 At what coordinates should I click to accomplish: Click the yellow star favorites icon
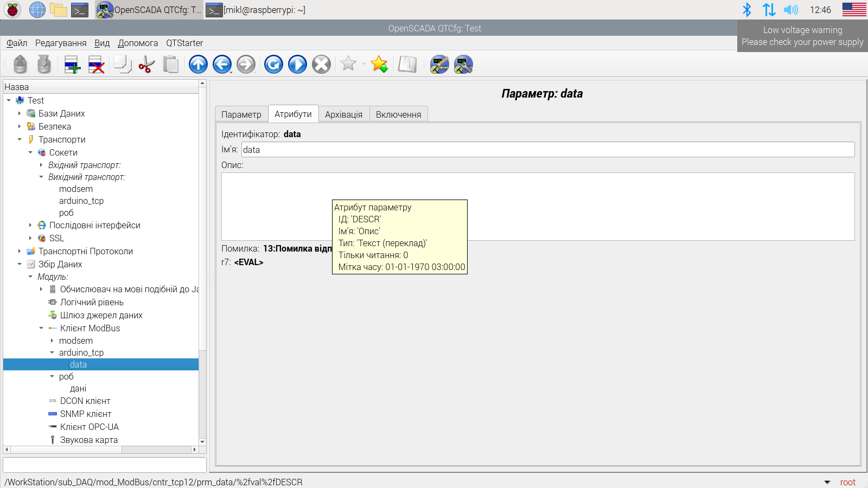click(x=379, y=65)
